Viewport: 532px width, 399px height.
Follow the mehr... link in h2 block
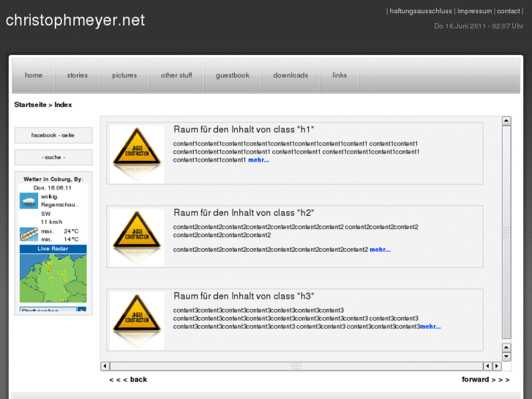(x=380, y=250)
